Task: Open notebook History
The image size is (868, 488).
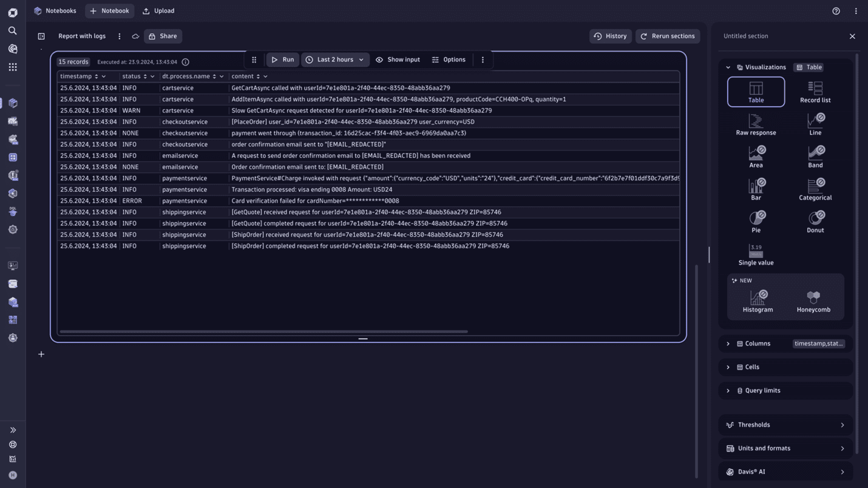Action: click(x=610, y=36)
